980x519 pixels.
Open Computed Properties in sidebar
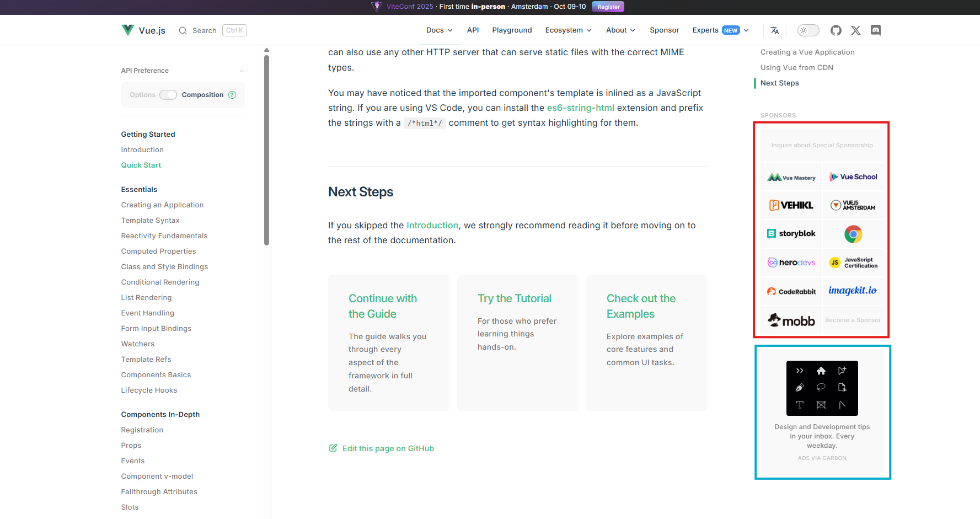[159, 251]
